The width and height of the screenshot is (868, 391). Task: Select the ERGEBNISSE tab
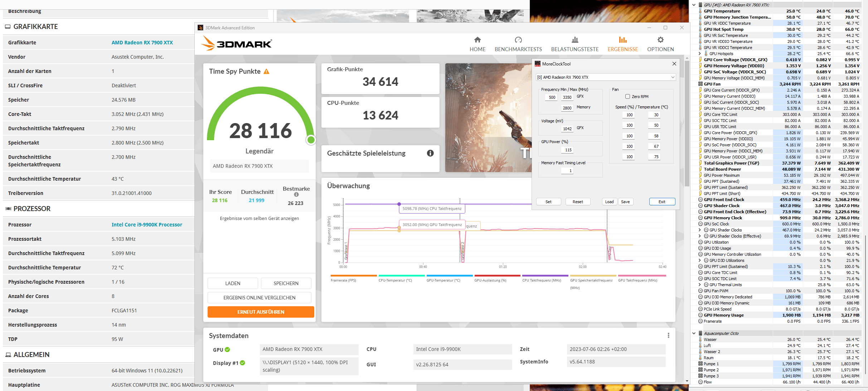click(622, 44)
